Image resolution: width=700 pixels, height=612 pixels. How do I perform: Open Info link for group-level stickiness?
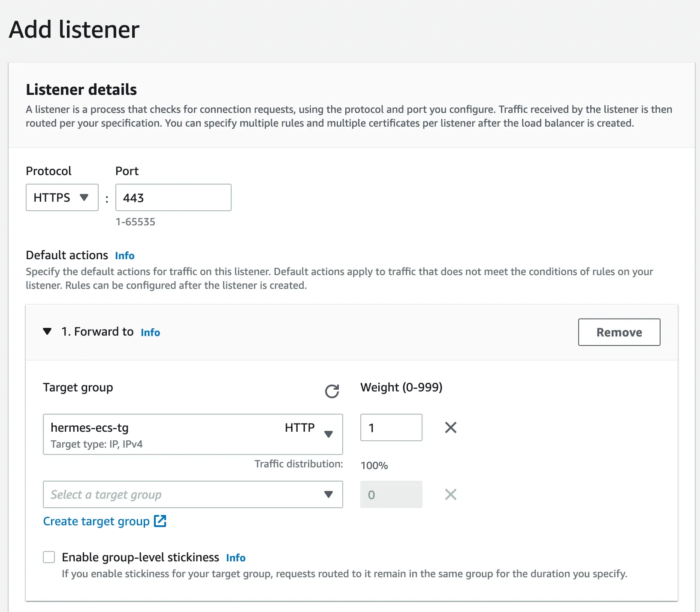235,558
